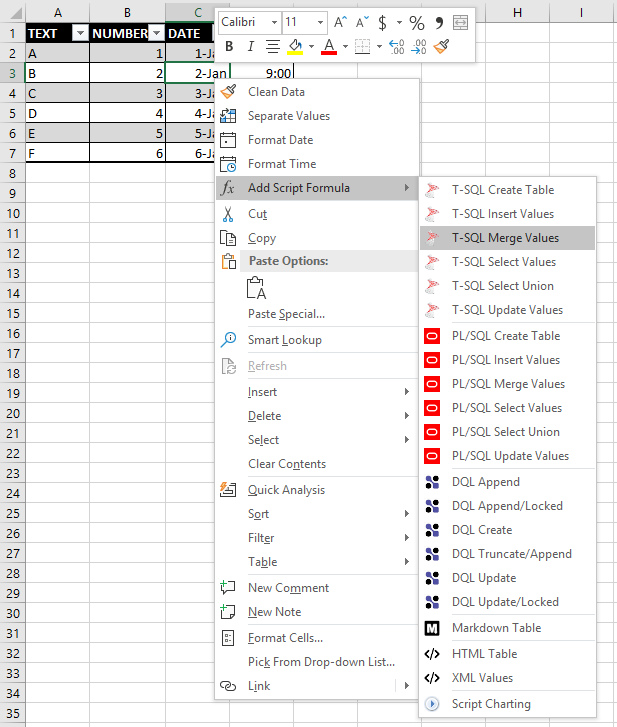Click Script Charting icon

point(432,704)
